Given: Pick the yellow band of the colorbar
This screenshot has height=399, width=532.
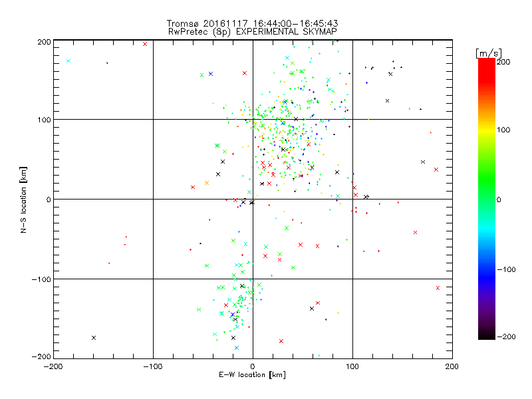Looking at the screenshot, I should coord(487,130).
